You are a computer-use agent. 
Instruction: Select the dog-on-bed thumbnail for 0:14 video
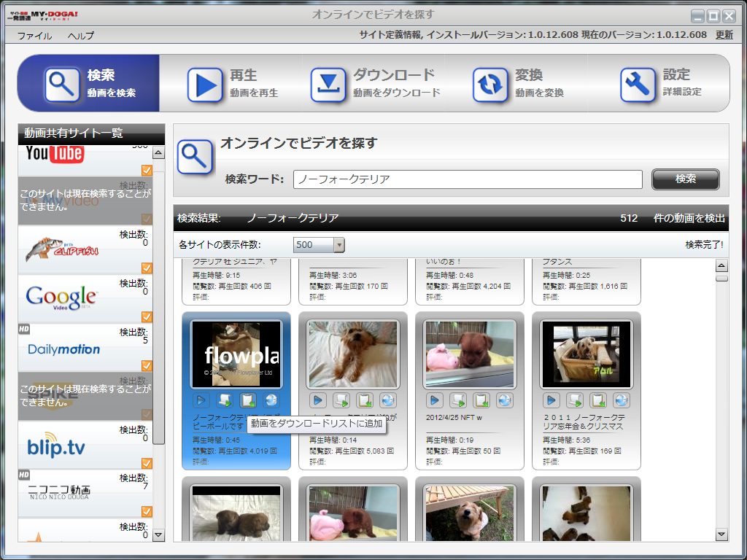pos(353,354)
